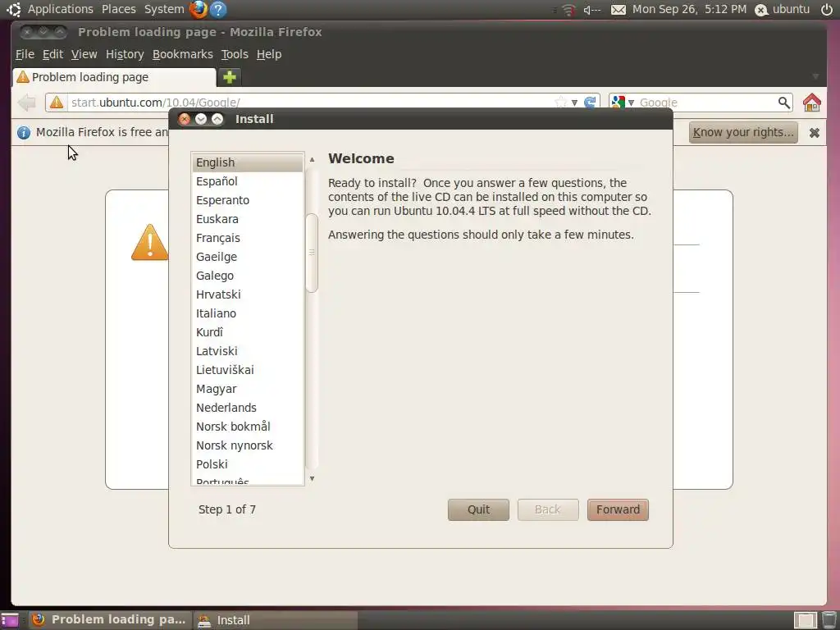Viewport: 840px width, 630px height.
Task: Select Gaeilge in the language list
Action: [x=248, y=257]
